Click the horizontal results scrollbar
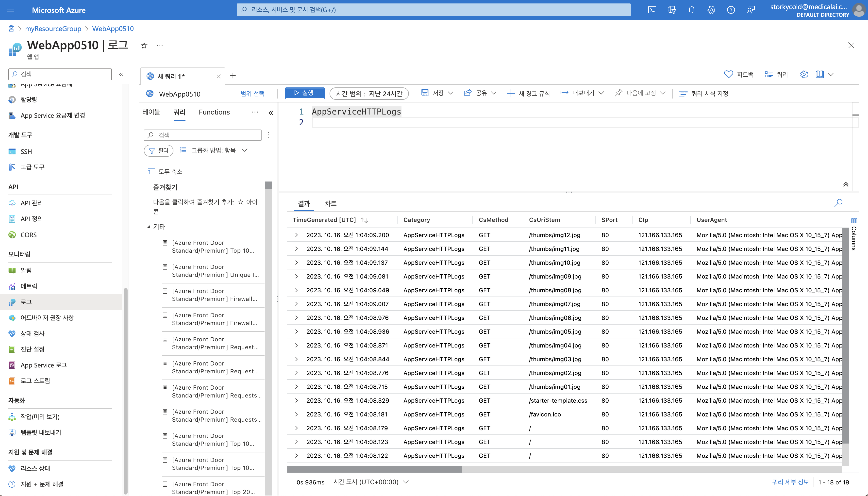868x496 pixels. (x=374, y=469)
